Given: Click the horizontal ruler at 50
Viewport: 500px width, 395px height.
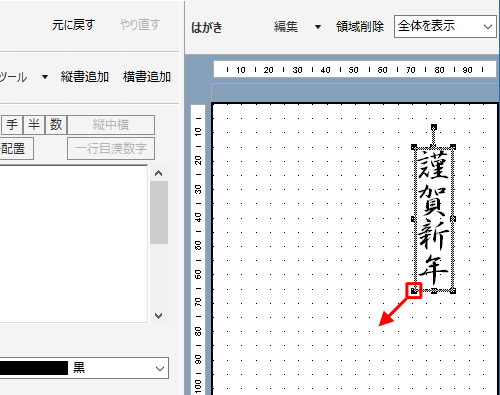Looking at the screenshot, I should [353, 70].
